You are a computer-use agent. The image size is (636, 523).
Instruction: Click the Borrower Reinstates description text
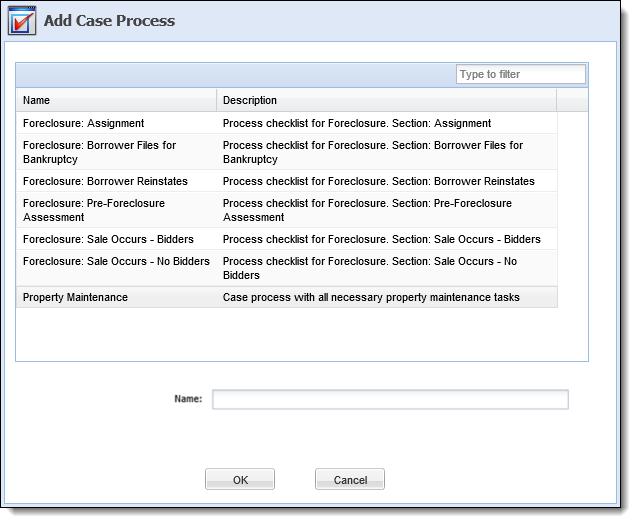click(x=378, y=181)
